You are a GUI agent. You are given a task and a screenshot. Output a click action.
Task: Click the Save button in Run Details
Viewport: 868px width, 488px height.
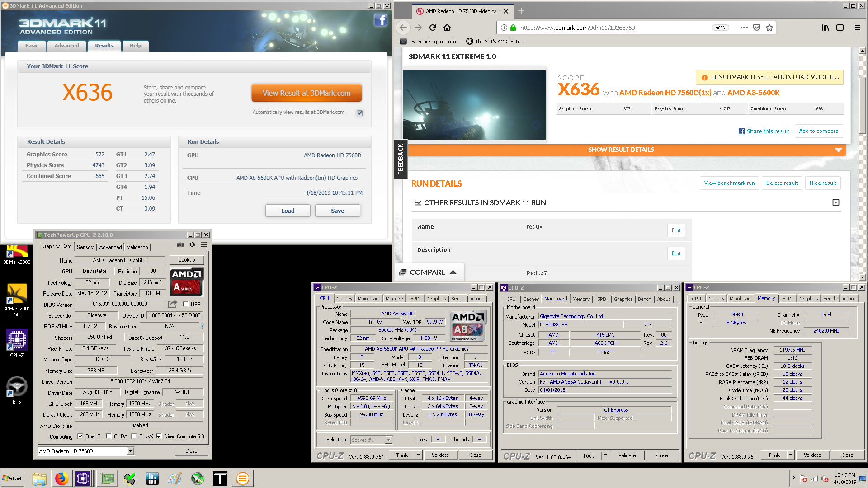pyautogui.click(x=337, y=211)
